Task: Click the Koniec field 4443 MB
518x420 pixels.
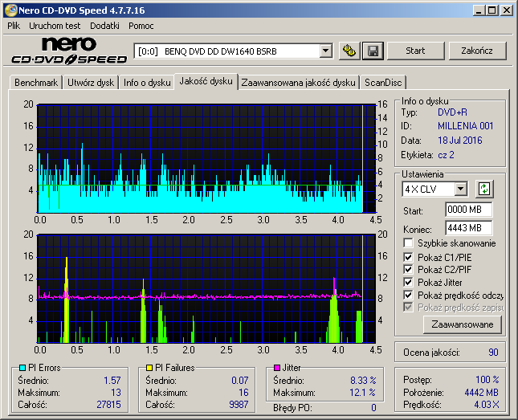Action: point(468,228)
